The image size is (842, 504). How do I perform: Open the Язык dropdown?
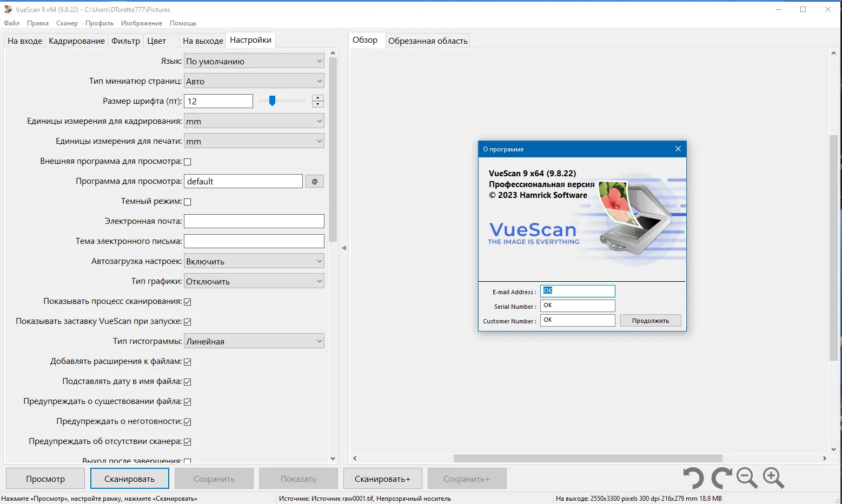pyautogui.click(x=254, y=61)
